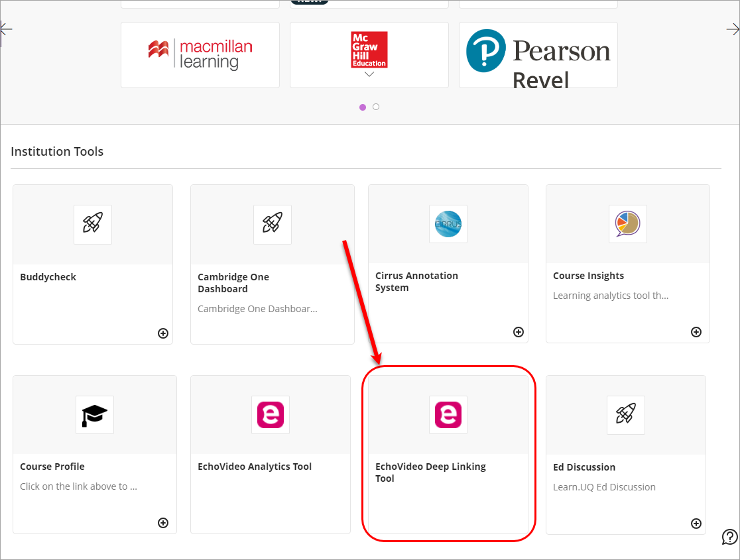Advance the carousel with the right arrow
Screen dimensions: 740x560
pos(733,29)
